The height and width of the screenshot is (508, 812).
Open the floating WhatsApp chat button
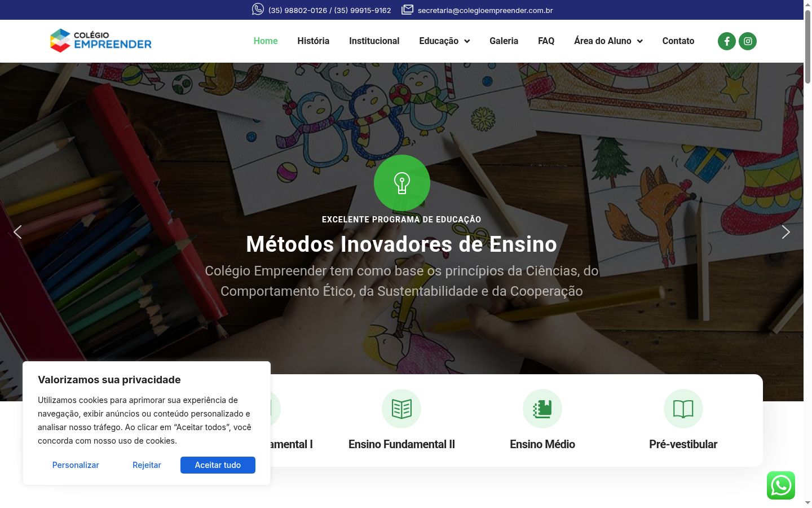tap(781, 485)
